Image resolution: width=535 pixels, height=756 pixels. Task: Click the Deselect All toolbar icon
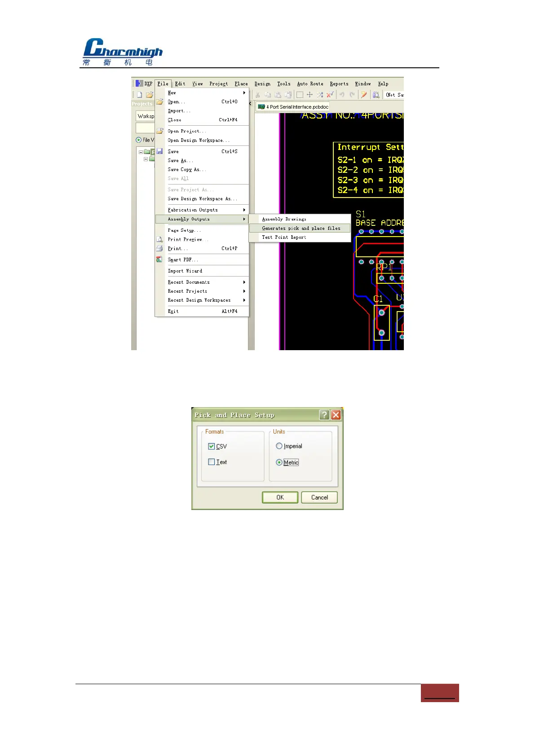(320, 95)
